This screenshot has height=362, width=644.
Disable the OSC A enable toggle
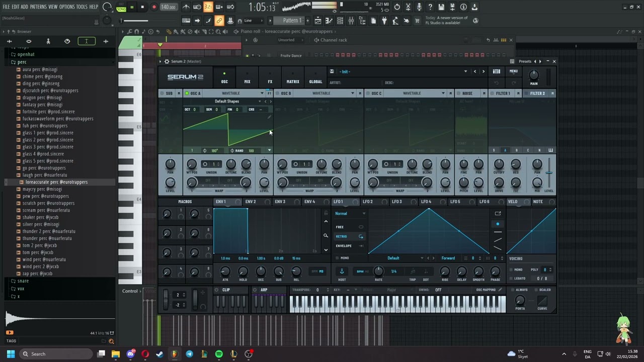pyautogui.click(x=187, y=93)
